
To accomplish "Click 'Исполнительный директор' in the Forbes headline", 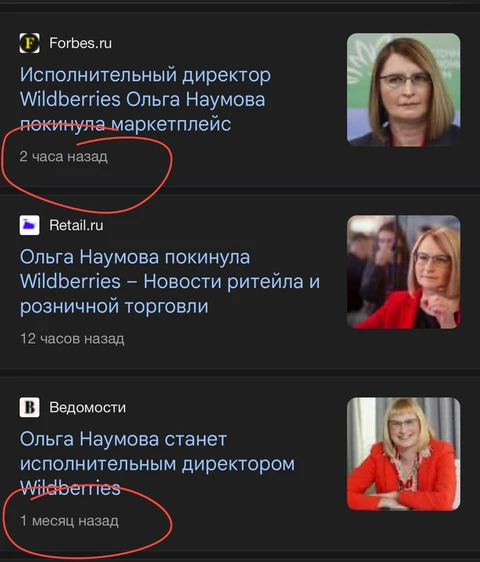I will 145,75.
